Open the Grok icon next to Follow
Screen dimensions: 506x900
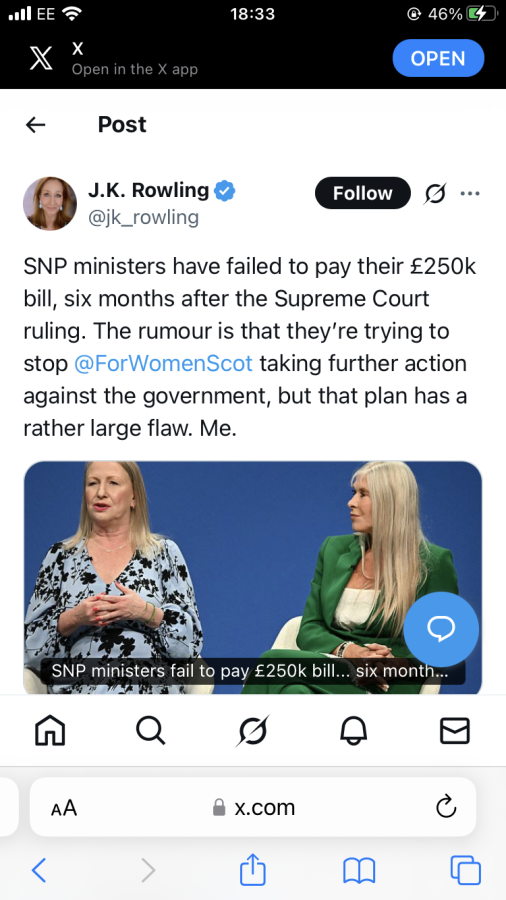435,193
